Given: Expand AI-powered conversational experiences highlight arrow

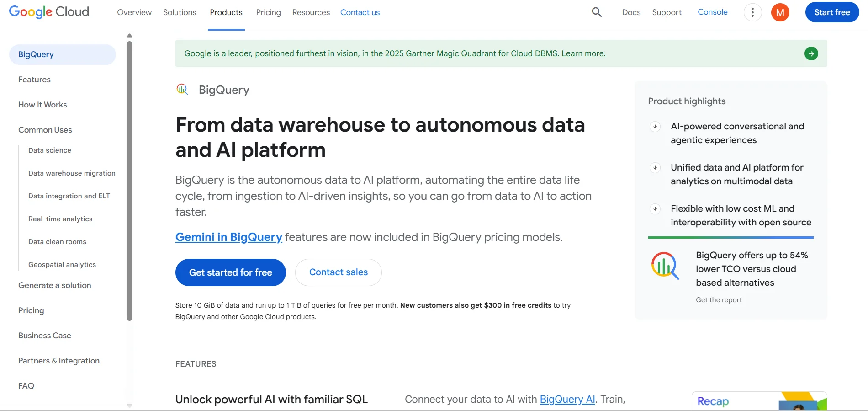Looking at the screenshot, I should tap(655, 127).
